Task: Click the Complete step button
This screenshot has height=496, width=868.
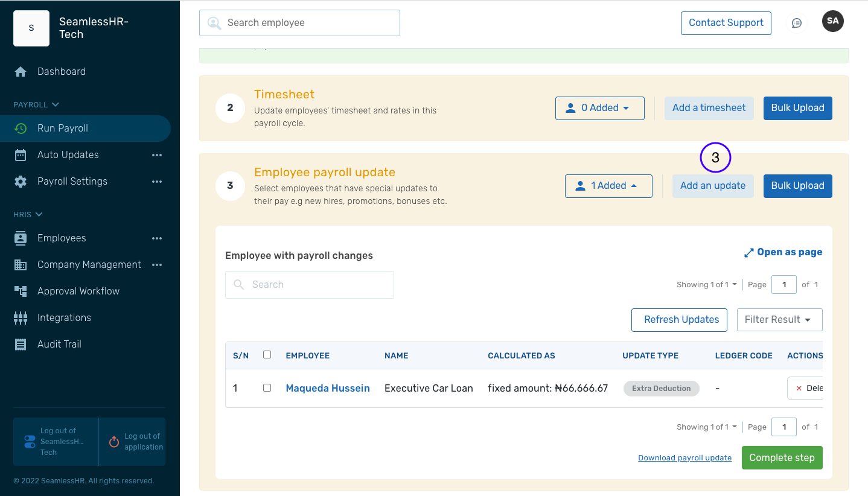Action: click(782, 457)
